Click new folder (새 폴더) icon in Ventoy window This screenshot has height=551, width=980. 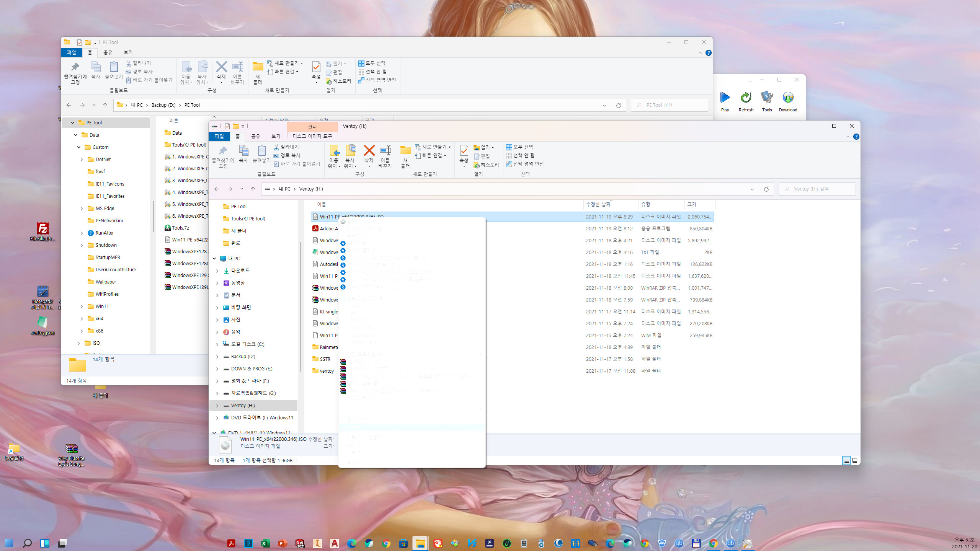(405, 157)
